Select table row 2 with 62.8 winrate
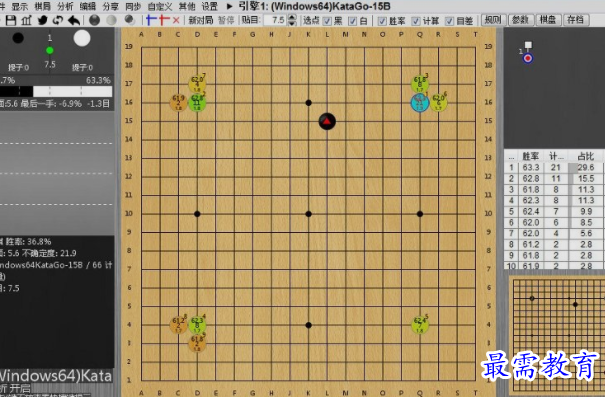Screen dimensions: 605x397 click(554, 179)
